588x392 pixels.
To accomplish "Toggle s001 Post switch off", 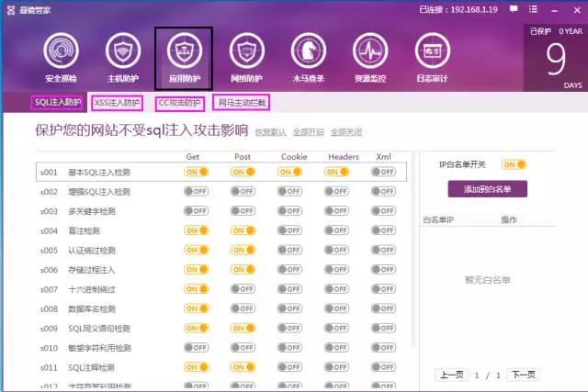I will click(243, 172).
